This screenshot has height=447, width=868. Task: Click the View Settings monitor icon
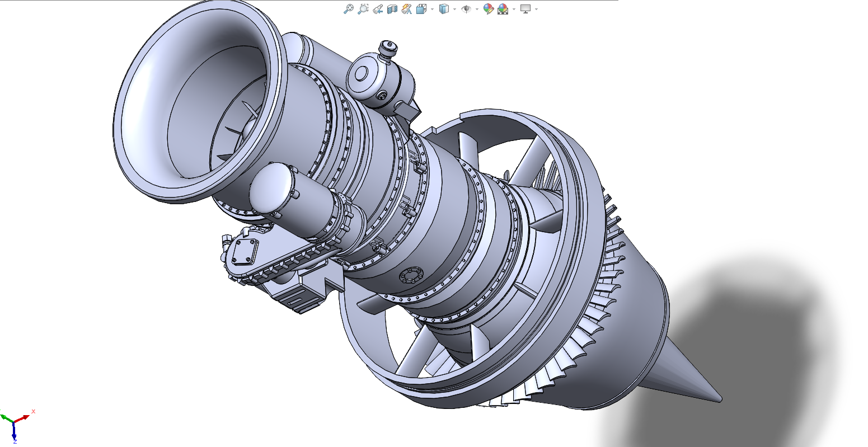pyautogui.click(x=526, y=9)
